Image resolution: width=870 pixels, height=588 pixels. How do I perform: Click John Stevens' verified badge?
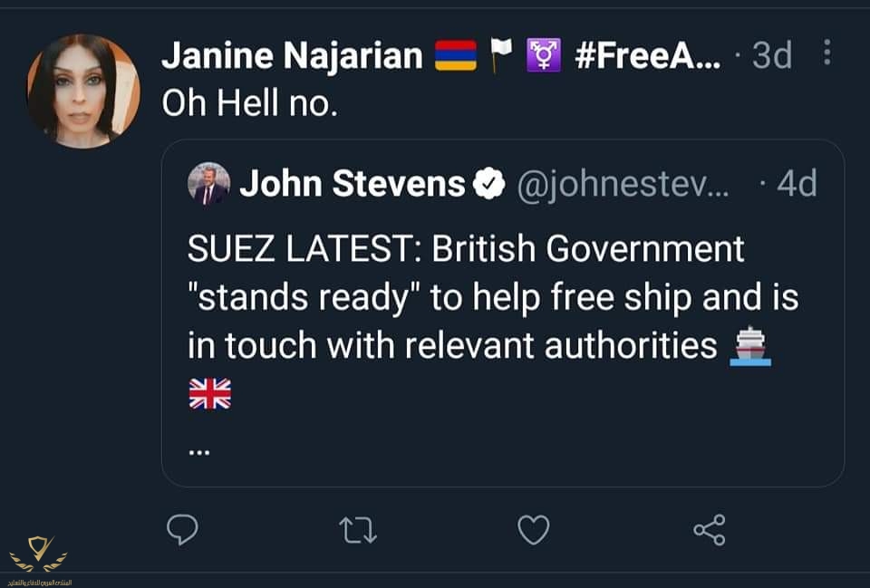pyautogui.click(x=489, y=185)
